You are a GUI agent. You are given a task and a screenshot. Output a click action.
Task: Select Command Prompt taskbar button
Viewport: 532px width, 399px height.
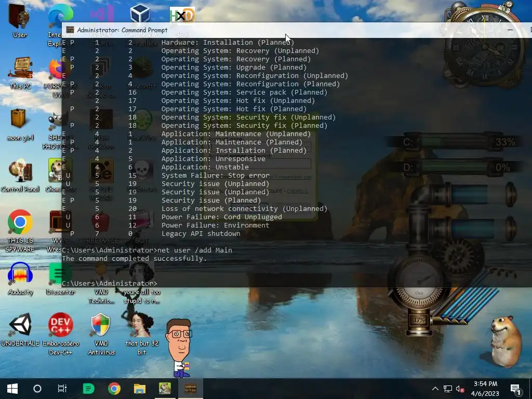click(190, 389)
